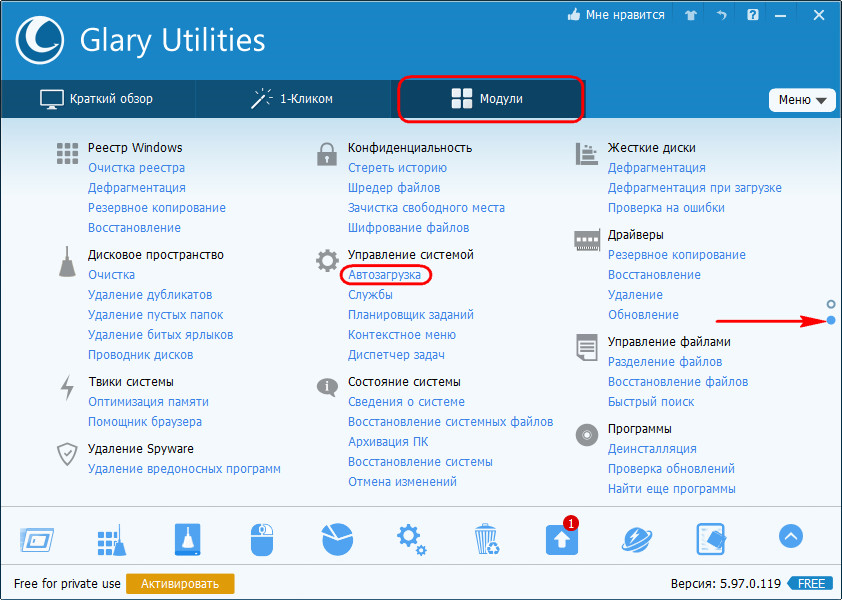Expand bottom toolbar with up chevron button
This screenshot has width=842, height=600.
[x=790, y=536]
